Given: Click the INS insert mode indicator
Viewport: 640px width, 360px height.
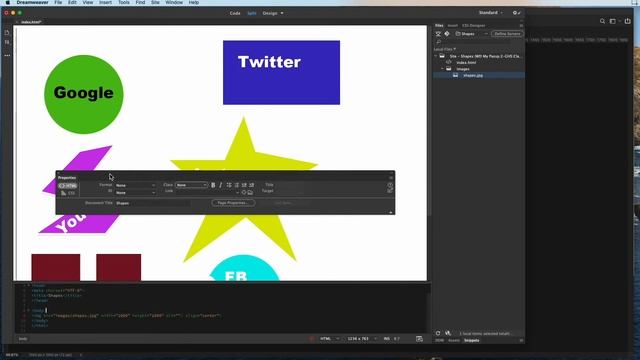Looking at the screenshot, I should [x=387, y=339].
